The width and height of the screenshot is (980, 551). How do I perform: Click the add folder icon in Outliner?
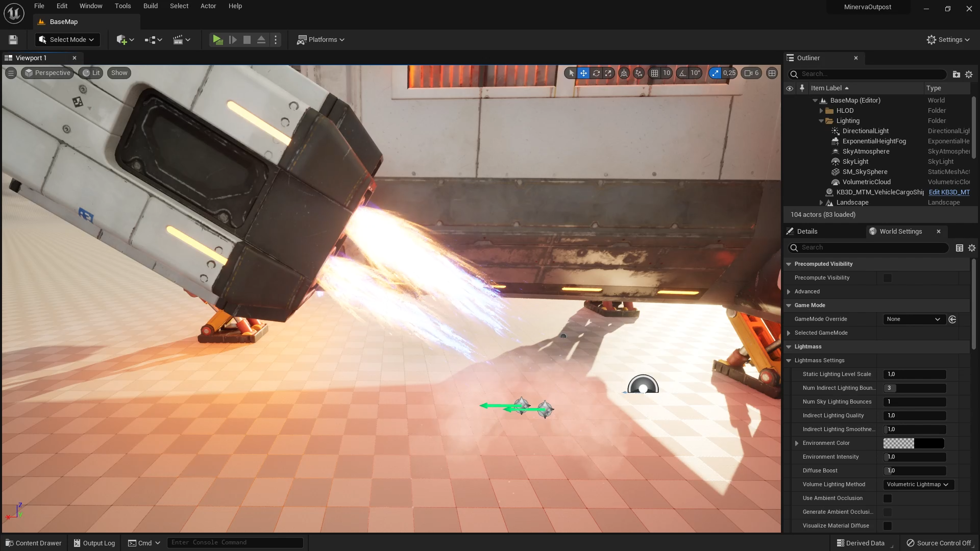click(956, 74)
